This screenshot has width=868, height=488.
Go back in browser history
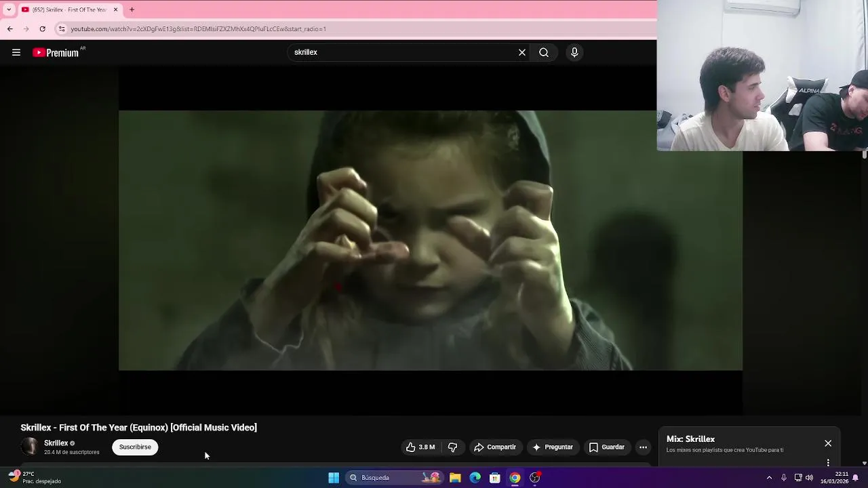[x=9, y=28]
